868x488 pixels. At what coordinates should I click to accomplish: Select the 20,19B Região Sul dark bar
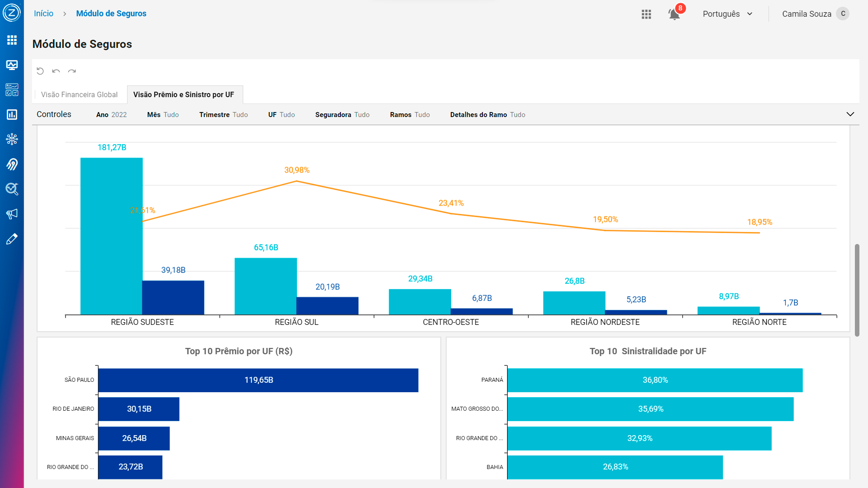327,305
